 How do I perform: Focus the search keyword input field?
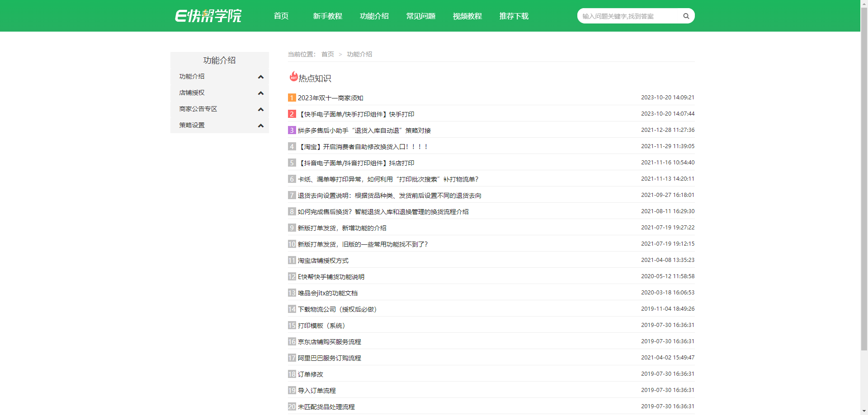click(629, 16)
